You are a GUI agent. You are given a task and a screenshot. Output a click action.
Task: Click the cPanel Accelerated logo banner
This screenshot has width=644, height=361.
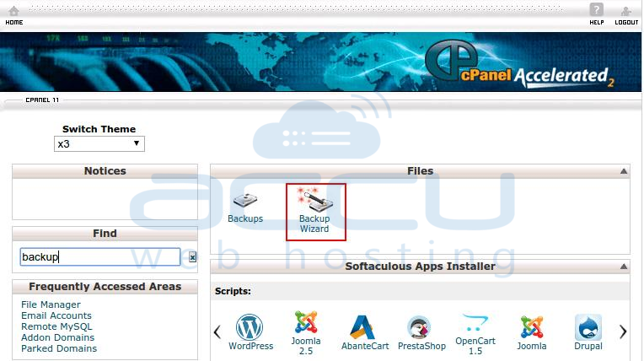(x=519, y=64)
